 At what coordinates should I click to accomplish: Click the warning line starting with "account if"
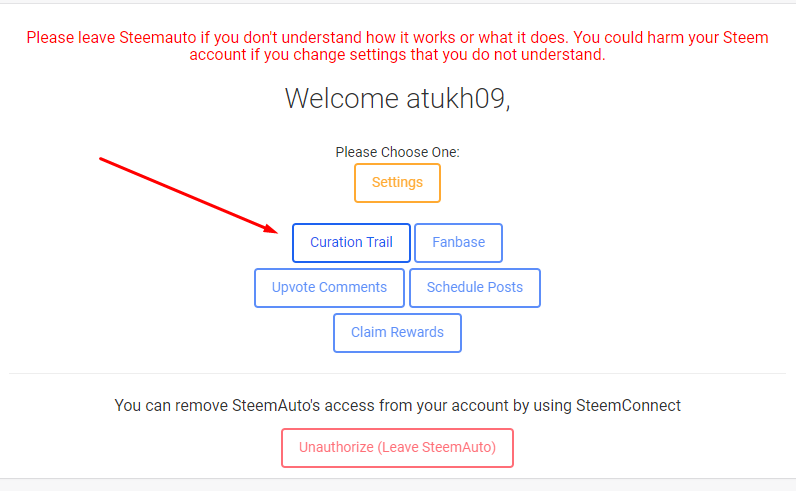[397, 55]
